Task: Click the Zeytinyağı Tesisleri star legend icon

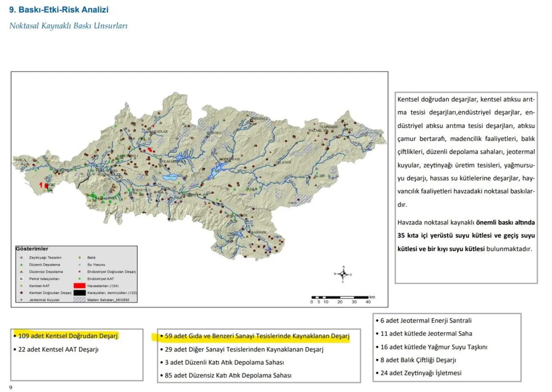Action: tap(22, 257)
